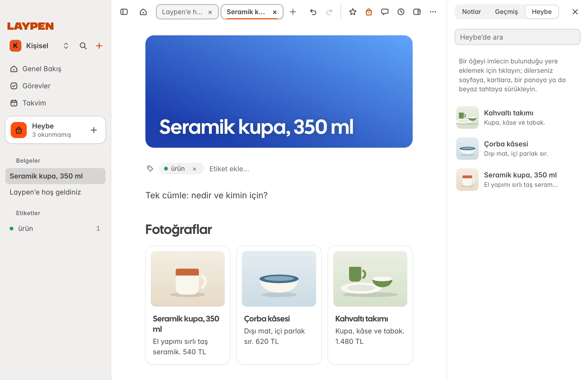The image size is (588, 380).
Task: Filter by ürün tag in sidebar
Action: 56,229
